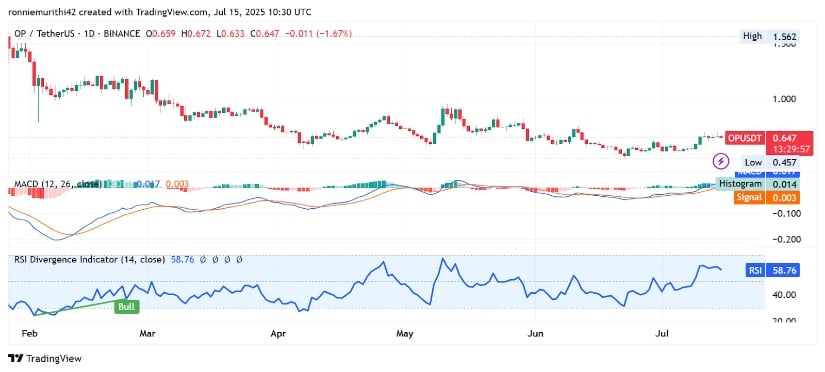This screenshot has width=825, height=372.
Task: Click the 40.00 RSI axis label
Action: [783, 295]
